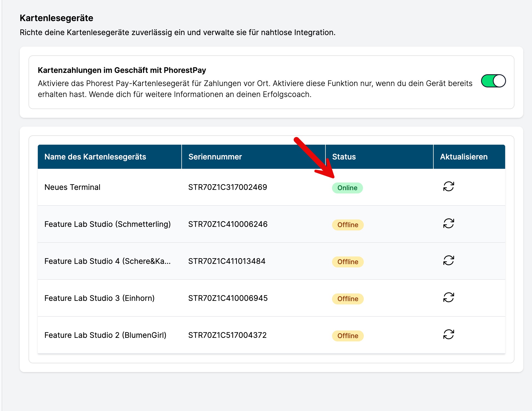
Task: Click serial number STR70Z1C410006246
Action: point(228,224)
